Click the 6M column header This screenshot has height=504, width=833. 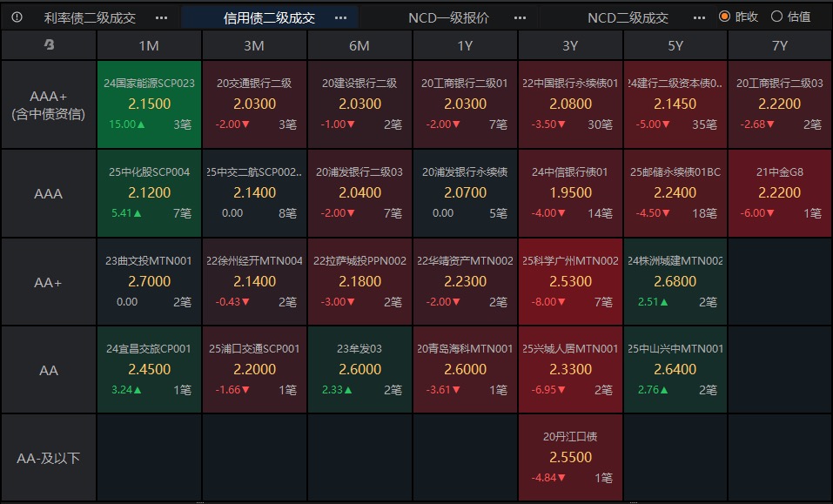(359, 45)
